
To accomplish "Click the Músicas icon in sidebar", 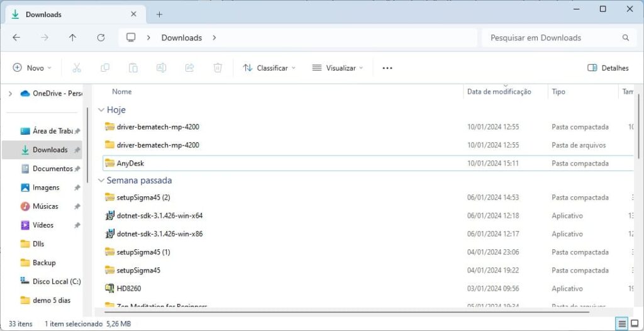I will [x=25, y=206].
